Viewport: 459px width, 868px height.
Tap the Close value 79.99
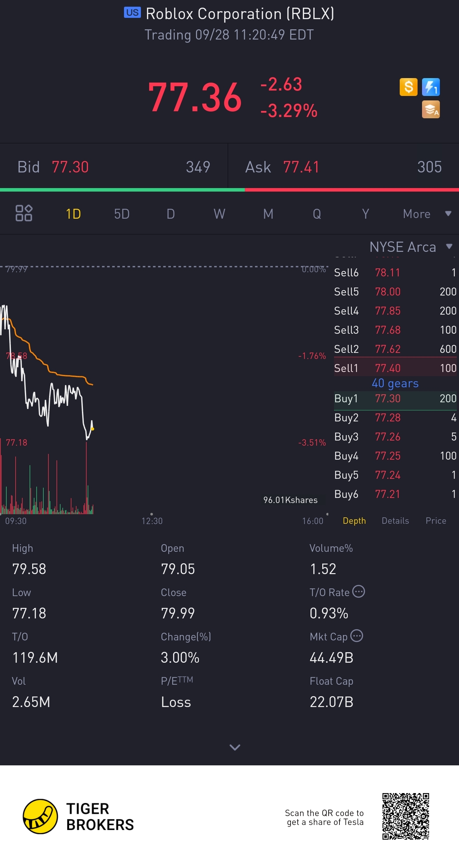point(178,613)
